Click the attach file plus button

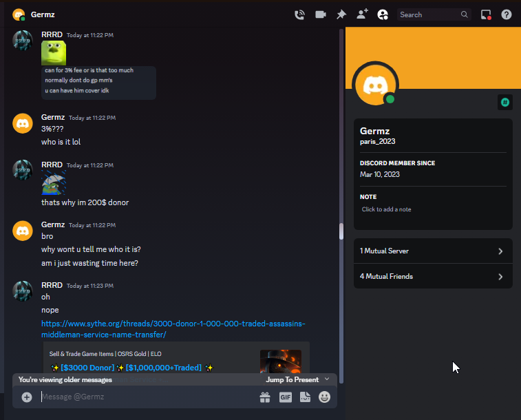pos(27,397)
